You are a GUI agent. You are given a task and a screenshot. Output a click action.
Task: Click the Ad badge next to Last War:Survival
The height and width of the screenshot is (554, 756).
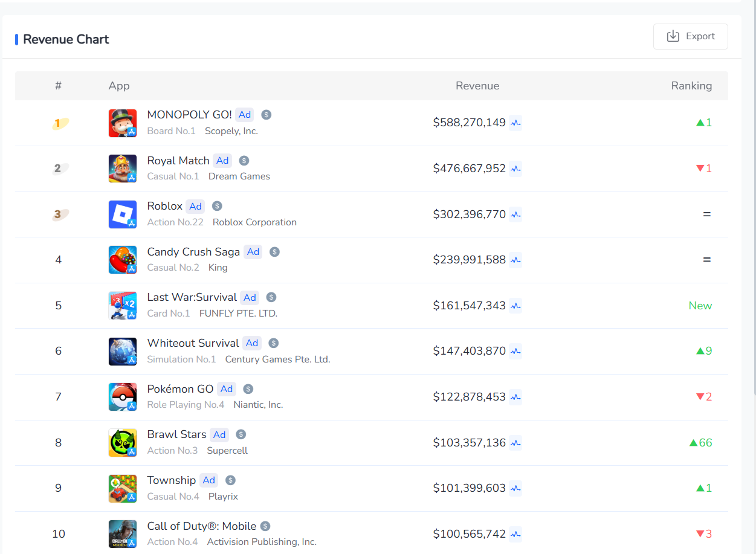[250, 297]
